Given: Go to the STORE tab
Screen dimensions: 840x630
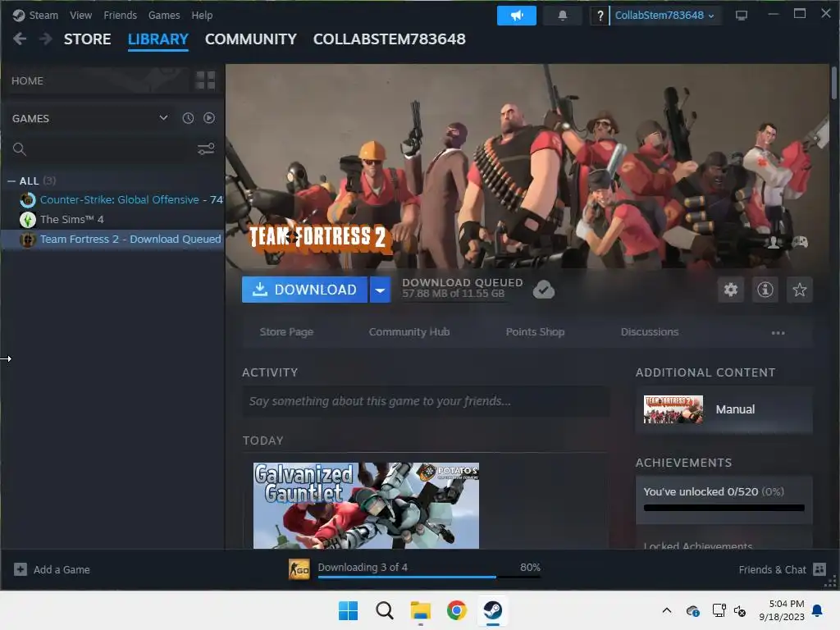Looking at the screenshot, I should (x=87, y=39).
